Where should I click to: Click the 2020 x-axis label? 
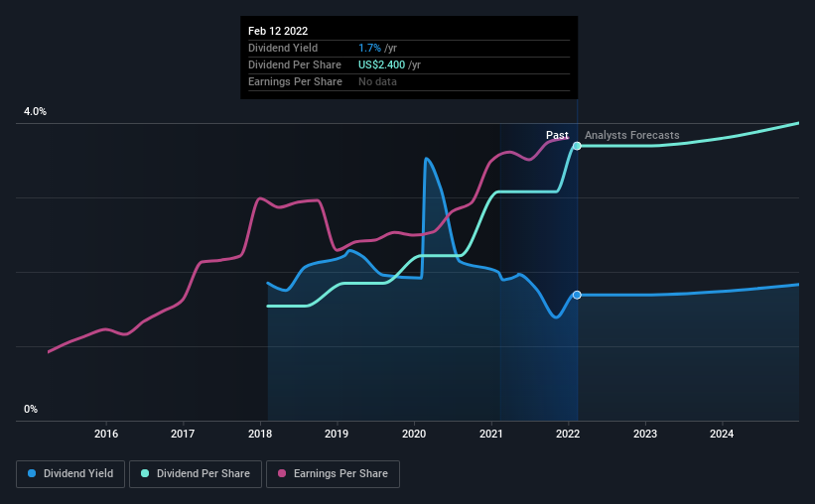click(414, 434)
